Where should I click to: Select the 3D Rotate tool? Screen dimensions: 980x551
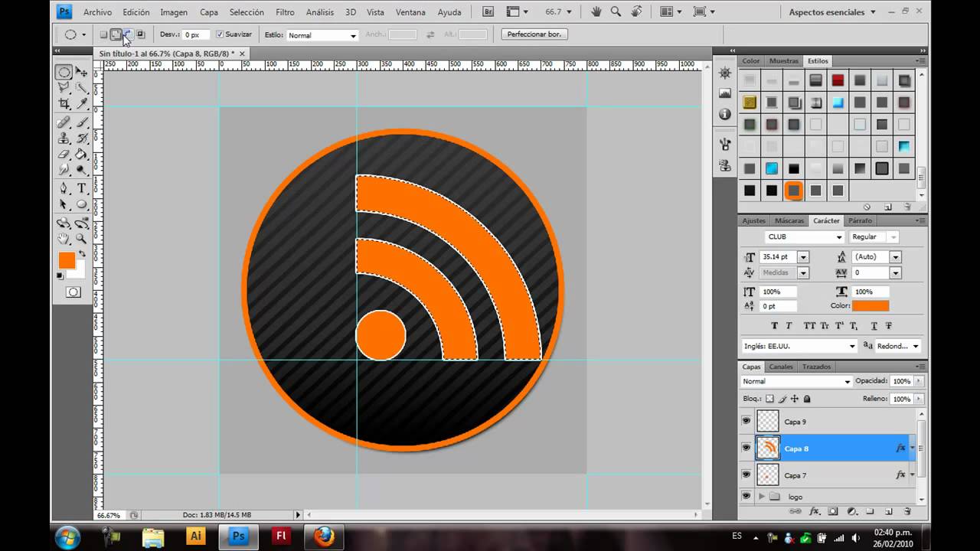[x=64, y=223]
